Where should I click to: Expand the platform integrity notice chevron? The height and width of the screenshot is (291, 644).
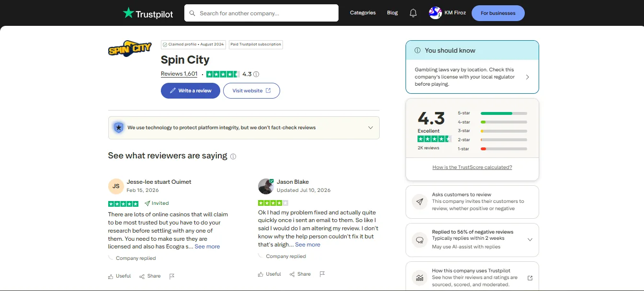[371, 128]
